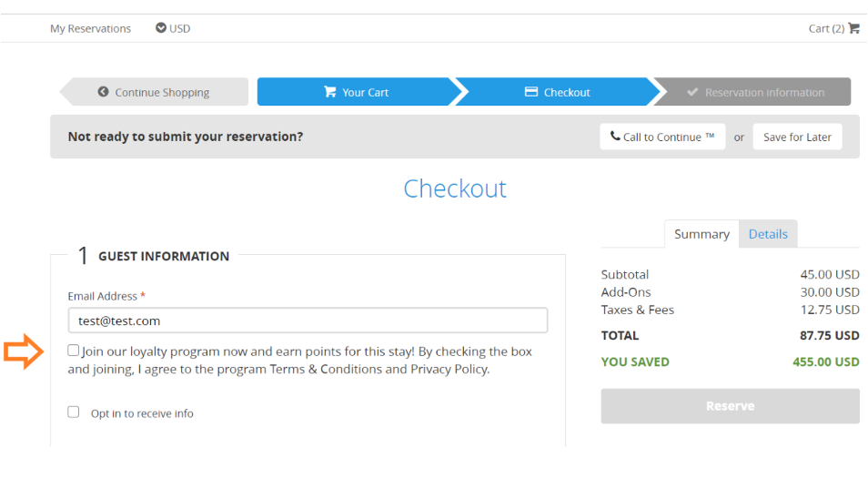
Task: Click the orange arrow pointing to loyalty checkbox
Action: coord(24,351)
